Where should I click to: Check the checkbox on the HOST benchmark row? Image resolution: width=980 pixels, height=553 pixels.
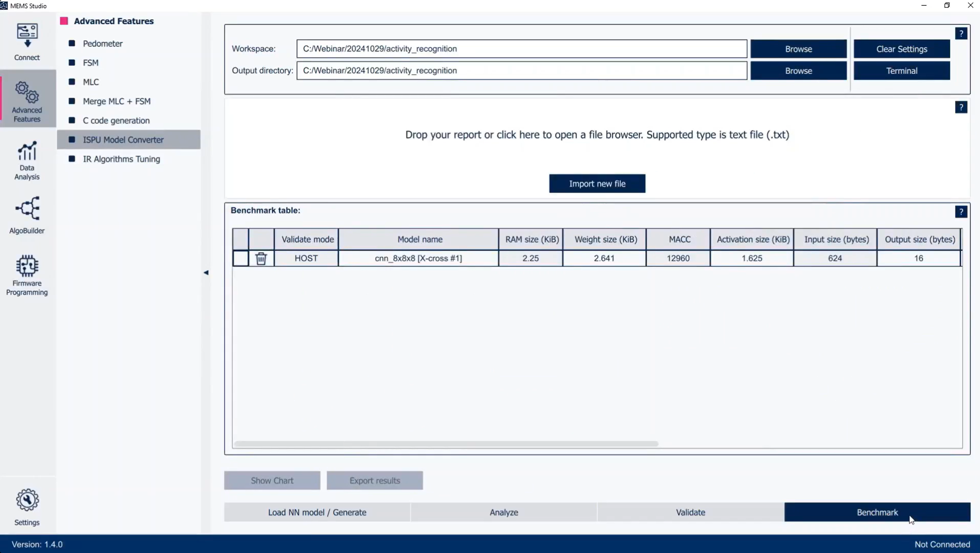pos(241,258)
